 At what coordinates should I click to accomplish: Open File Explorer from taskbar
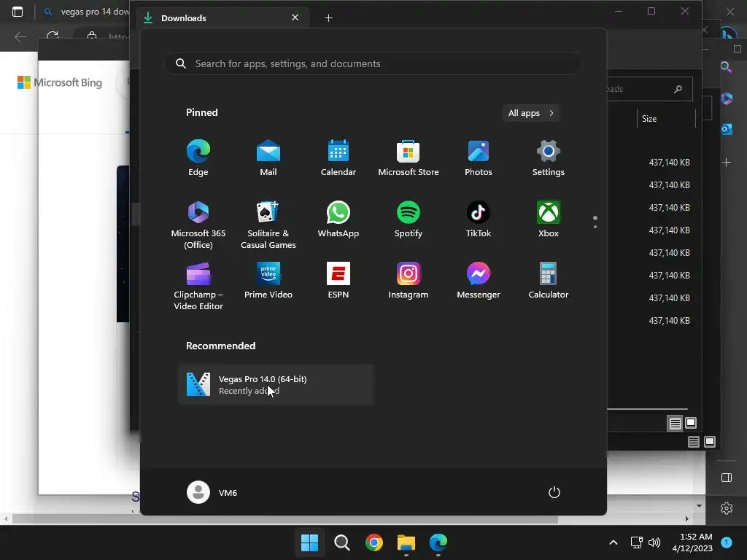pos(406,542)
